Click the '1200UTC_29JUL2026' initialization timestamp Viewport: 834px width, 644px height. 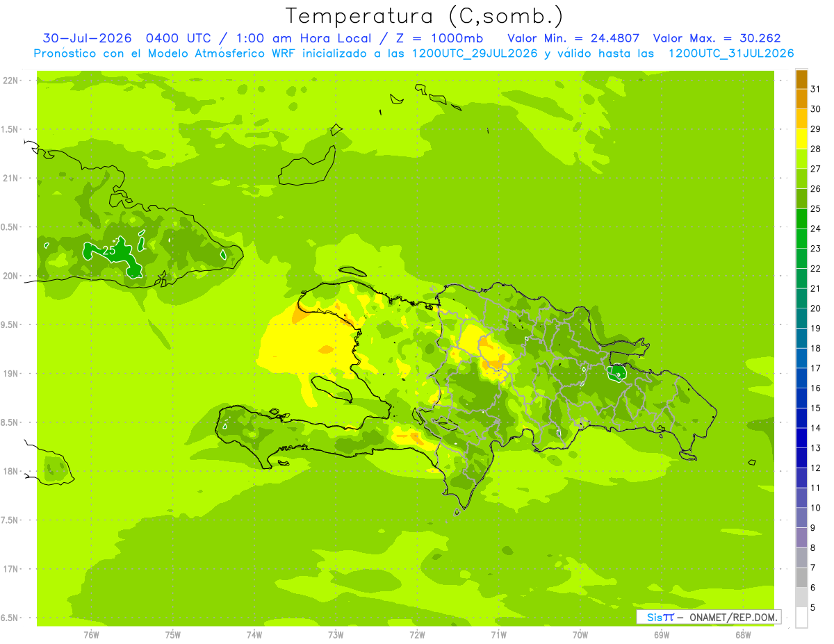475,53
